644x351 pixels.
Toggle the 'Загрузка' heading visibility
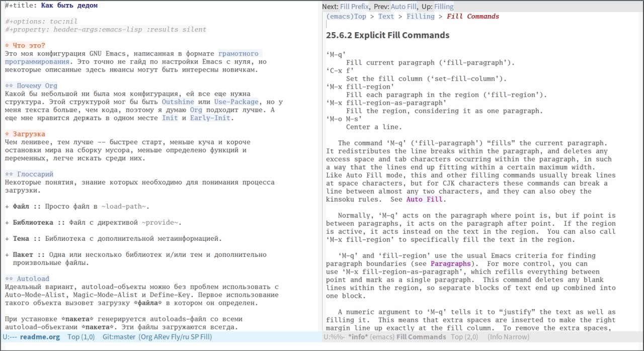tap(25, 134)
